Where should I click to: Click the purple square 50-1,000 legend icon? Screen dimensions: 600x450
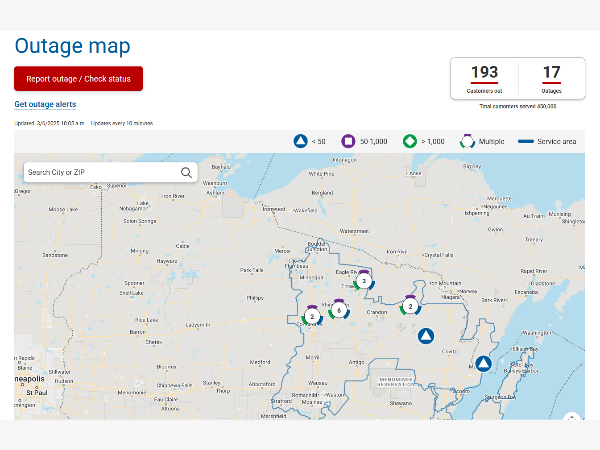tap(349, 141)
